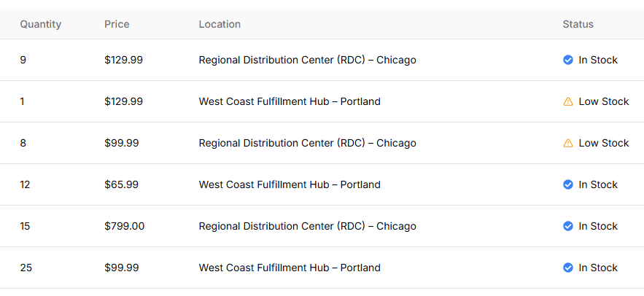Click the orange warning icon in quantity 1 row
644x296 pixels.
point(568,101)
